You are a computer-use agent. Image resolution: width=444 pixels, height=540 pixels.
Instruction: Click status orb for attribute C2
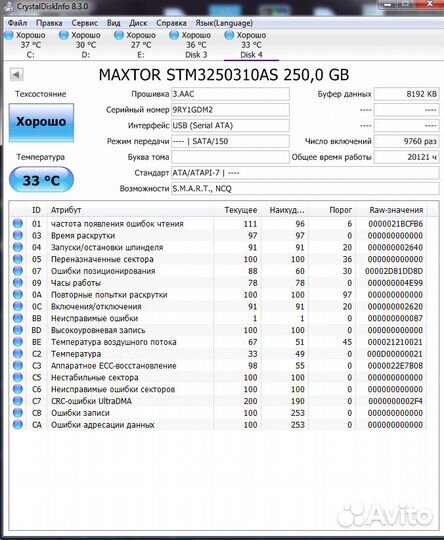pyautogui.click(x=18, y=354)
